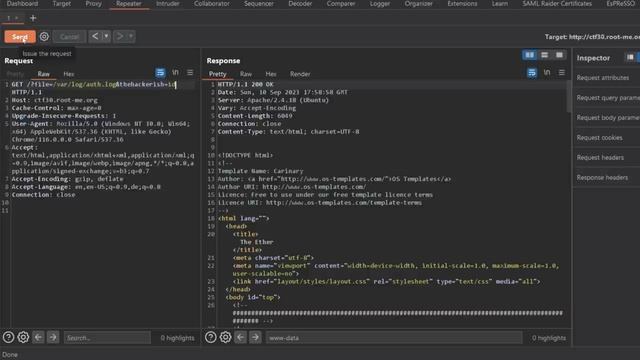Image resolution: width=640 pixels, height=360 pixels.
Task: Open the Extensions tab
Action: (462, 4)
